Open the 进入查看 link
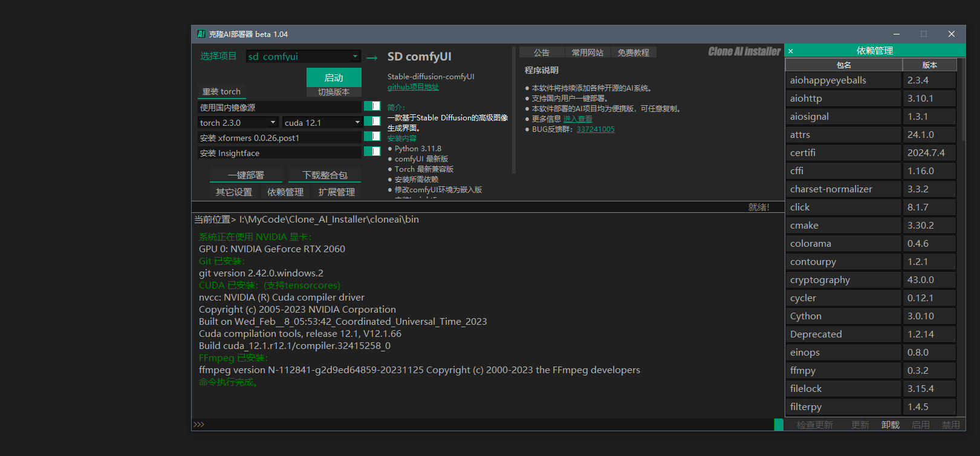This screenshot has width=980, height=456. (x=577, y=119)
